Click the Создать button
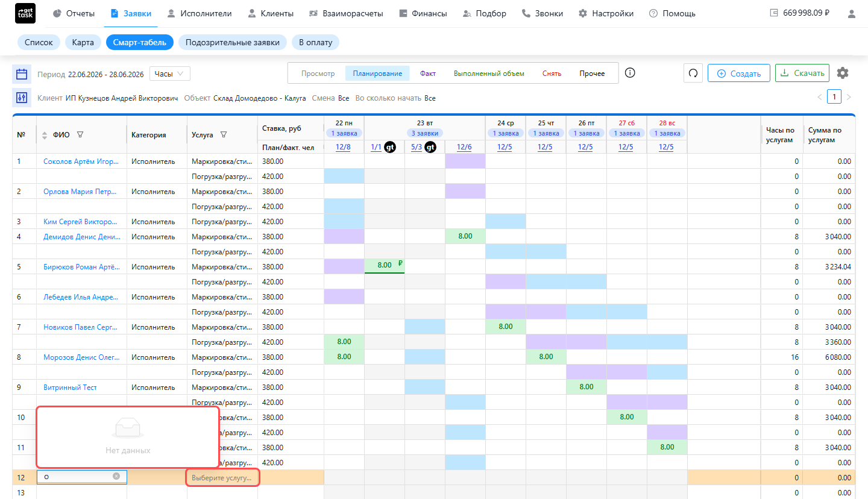The width and height of the screenshot is (868, 499). click(x=739, y=74)
